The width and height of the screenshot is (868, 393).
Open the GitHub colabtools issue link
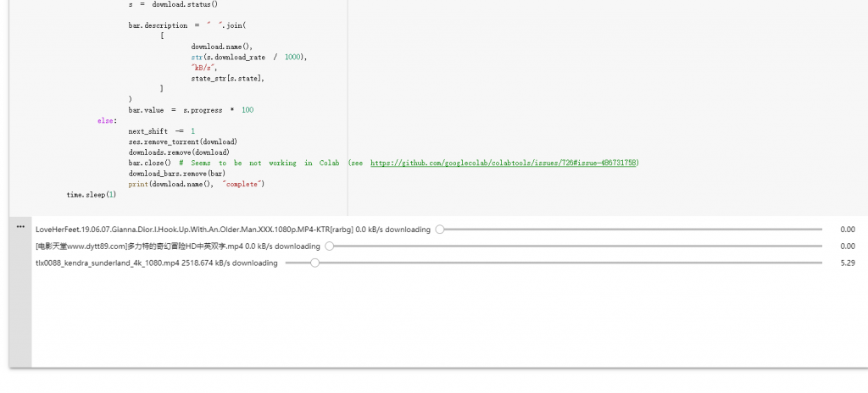(504, 163)
